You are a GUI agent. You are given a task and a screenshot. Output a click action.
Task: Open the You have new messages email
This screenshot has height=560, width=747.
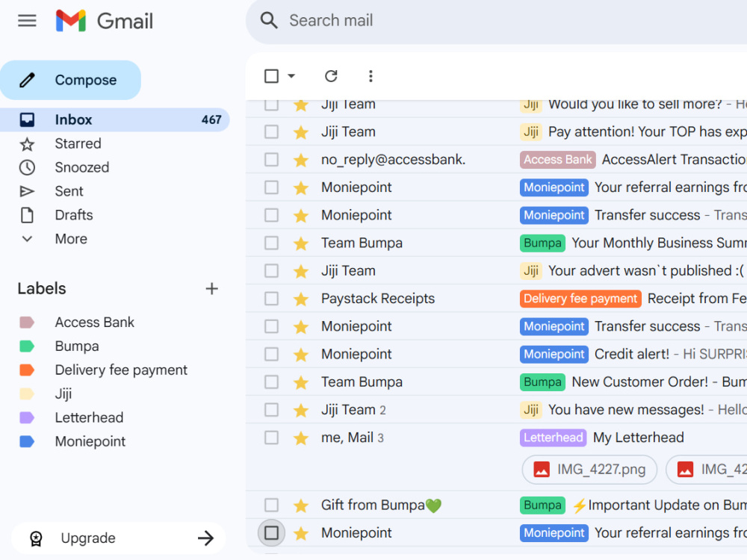point(626,410)
